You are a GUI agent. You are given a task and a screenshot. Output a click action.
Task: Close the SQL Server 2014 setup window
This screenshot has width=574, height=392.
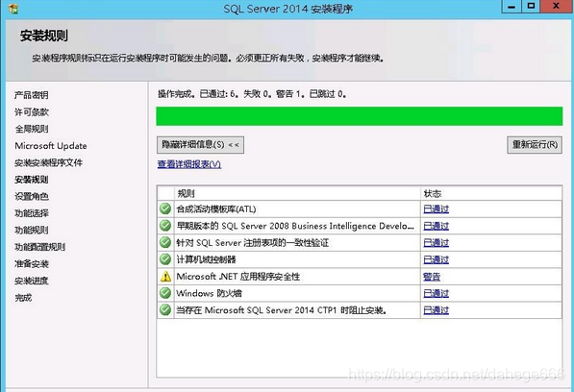pos(557,7)
